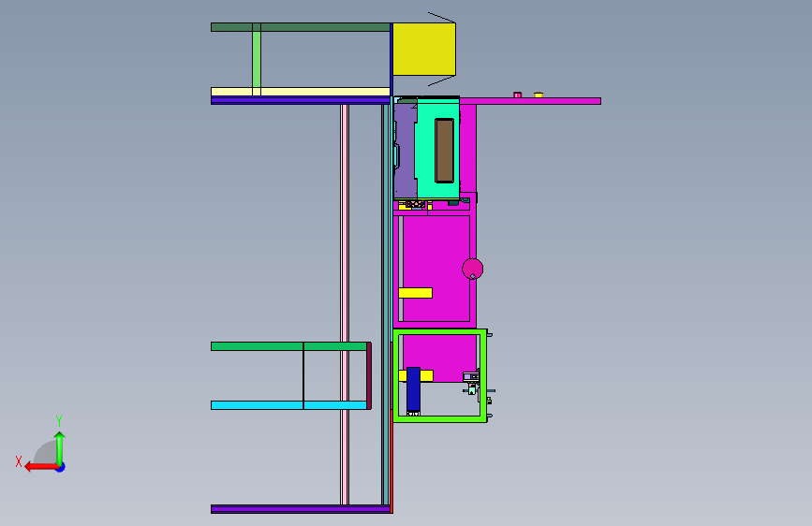Pick the dark blue block inside the green frame
Image resolution: width=812 pixels, height=526 pixels.
[x=413, y=390]
